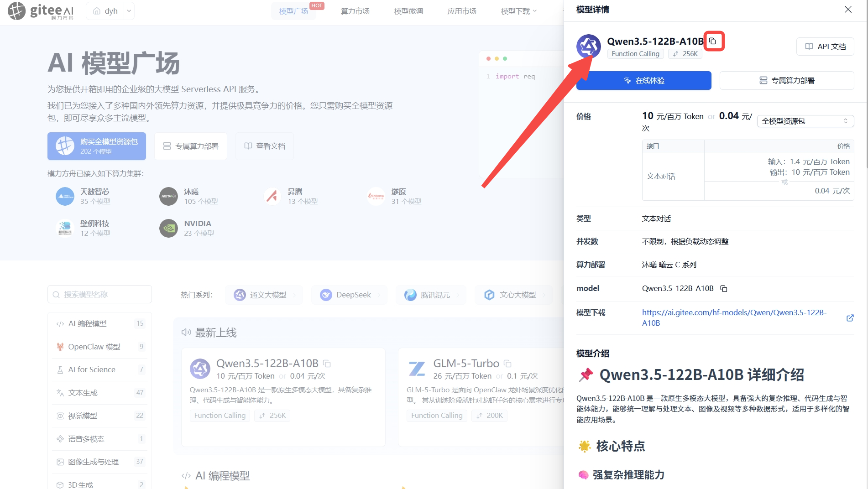Filter by 文心大模型 series
The width and height of the screenshot is (868, 489).
pyautogui.click(x=513, y=295)
